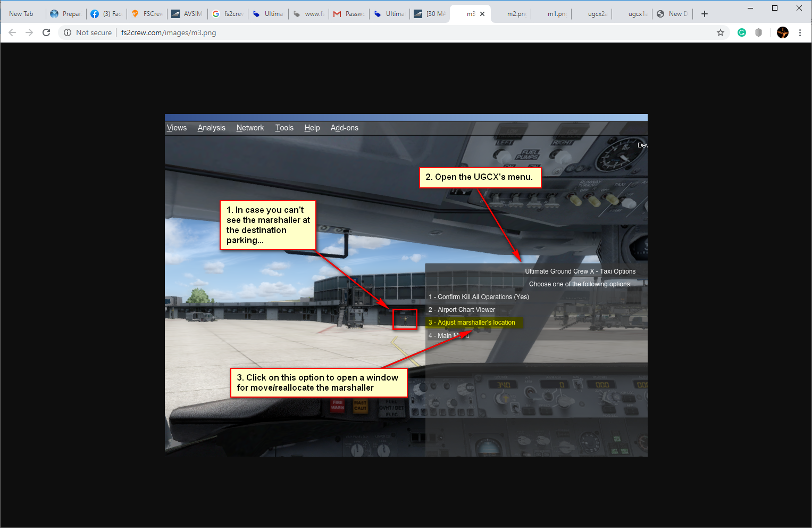Open a new tab with the plus button
This screenshot has width=812, height=528.
click(x=705, y=14)
